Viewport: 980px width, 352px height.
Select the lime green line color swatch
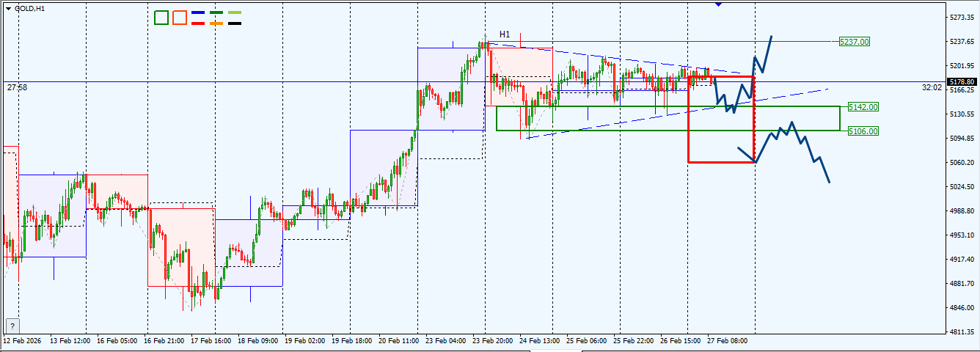click(235, 12)
